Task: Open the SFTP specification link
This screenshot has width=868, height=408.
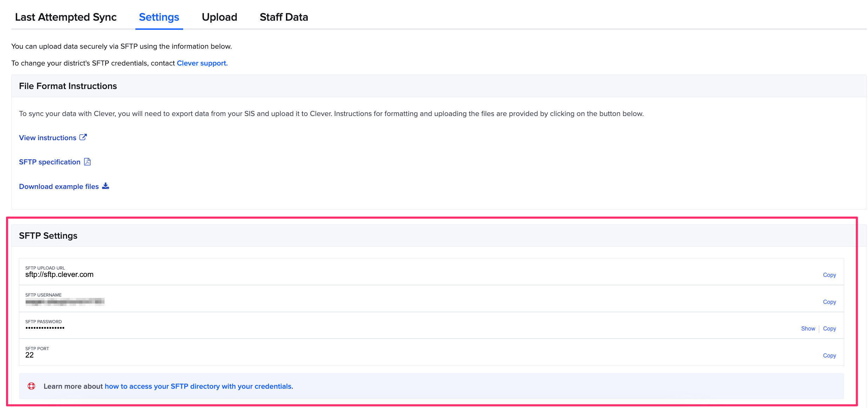Action: click(x=49, y=162)
